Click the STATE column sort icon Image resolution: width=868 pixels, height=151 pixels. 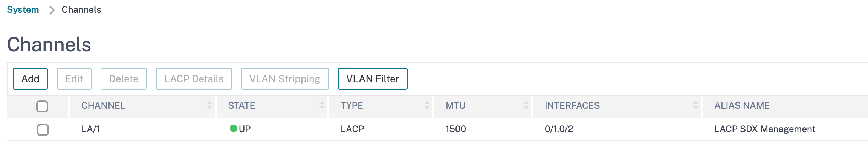[x=322, y=105]
